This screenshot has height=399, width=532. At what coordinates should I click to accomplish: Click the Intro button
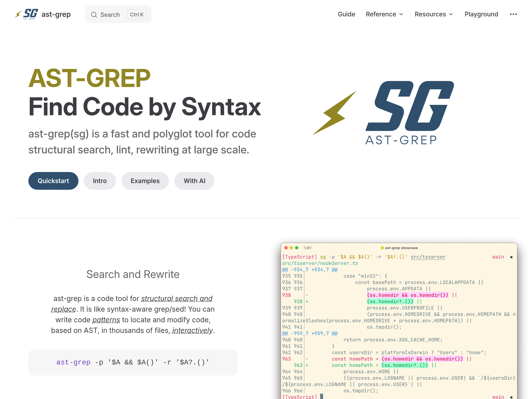[x=100, y=181]
